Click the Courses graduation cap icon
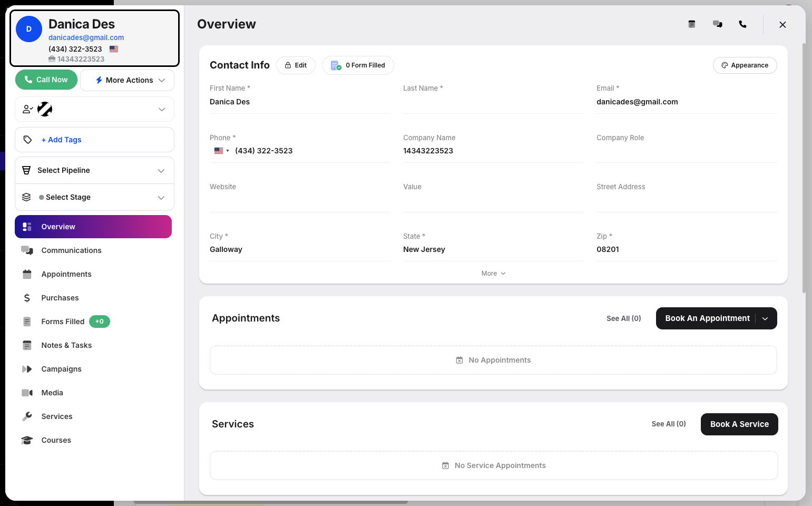This screenshot has height=506, width=812. [x=27, y=440]
